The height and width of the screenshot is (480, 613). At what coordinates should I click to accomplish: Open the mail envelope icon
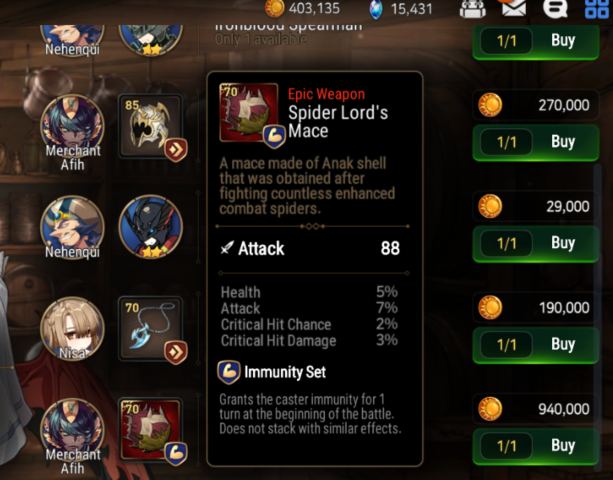click(514, 8)
